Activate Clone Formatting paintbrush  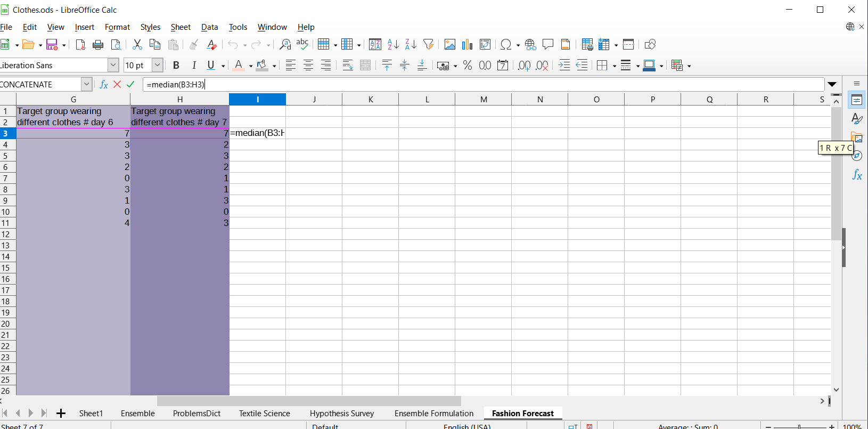coord(194,45)
